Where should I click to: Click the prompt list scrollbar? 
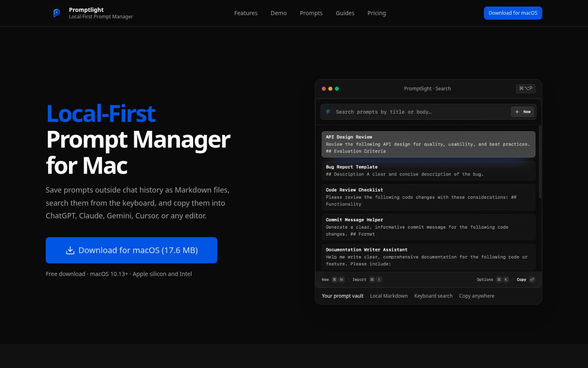[x=540, y=162]
